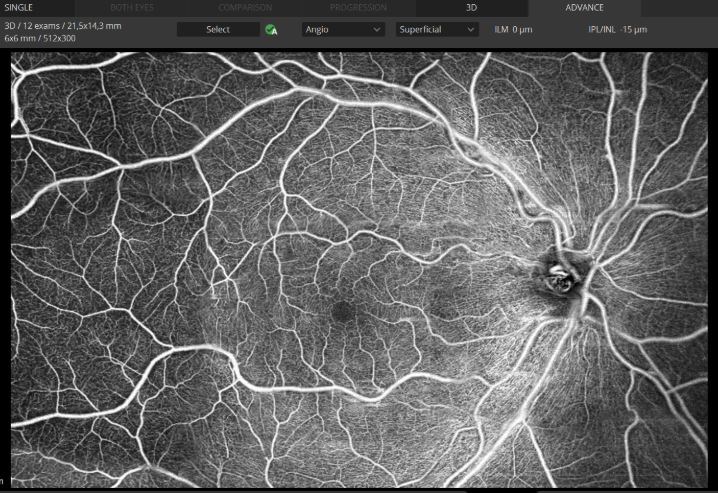Click the green A status icon

click(x=271, y=30)
